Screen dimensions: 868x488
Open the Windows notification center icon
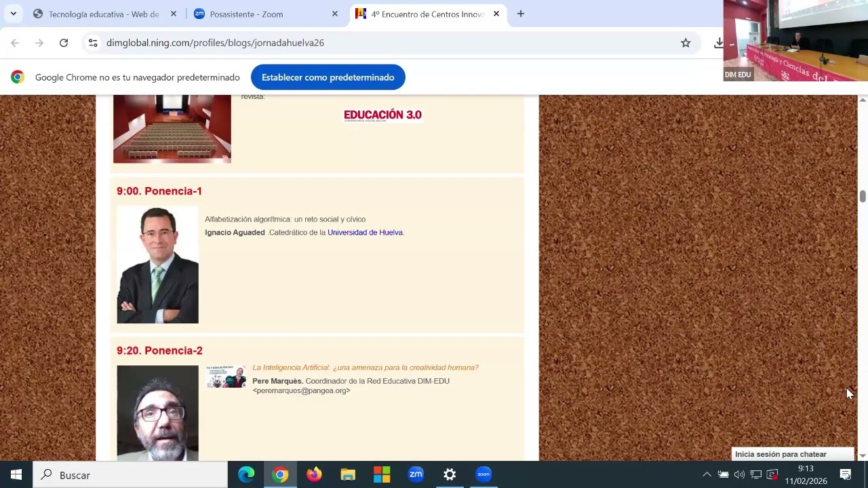846,474
